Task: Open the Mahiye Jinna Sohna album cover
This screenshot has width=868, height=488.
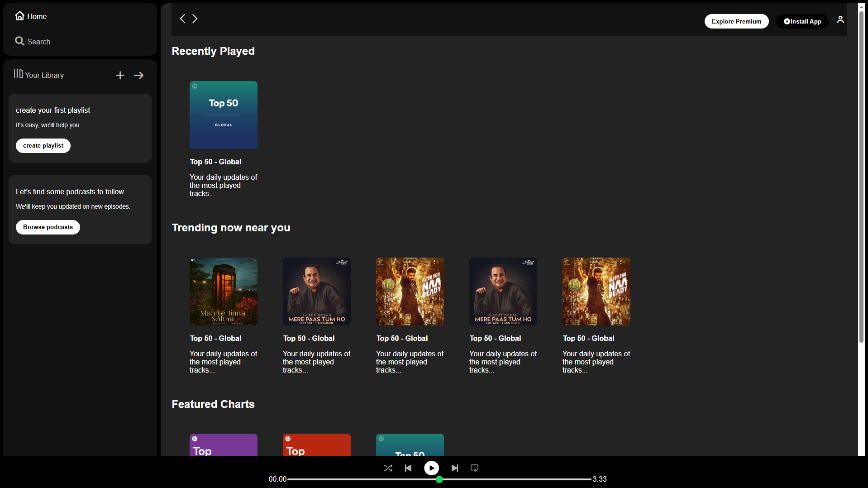Action: tap(224, 292)
